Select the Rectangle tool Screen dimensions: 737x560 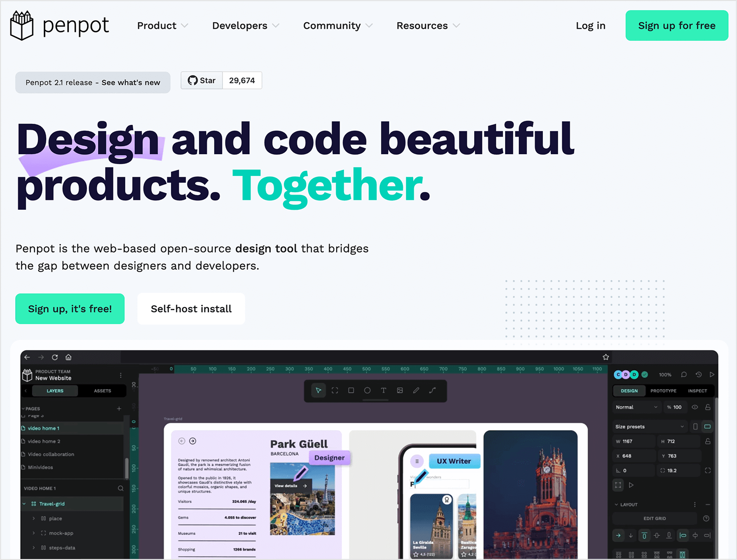click(x=351, y=391)
